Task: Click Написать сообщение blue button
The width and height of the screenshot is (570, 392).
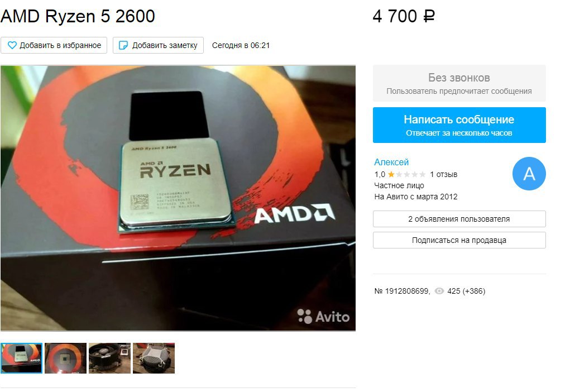Action: click(x=459, y=125)
